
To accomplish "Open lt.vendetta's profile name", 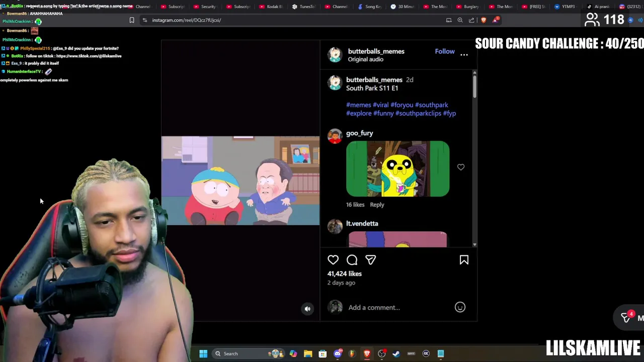I will pos(362,224).
